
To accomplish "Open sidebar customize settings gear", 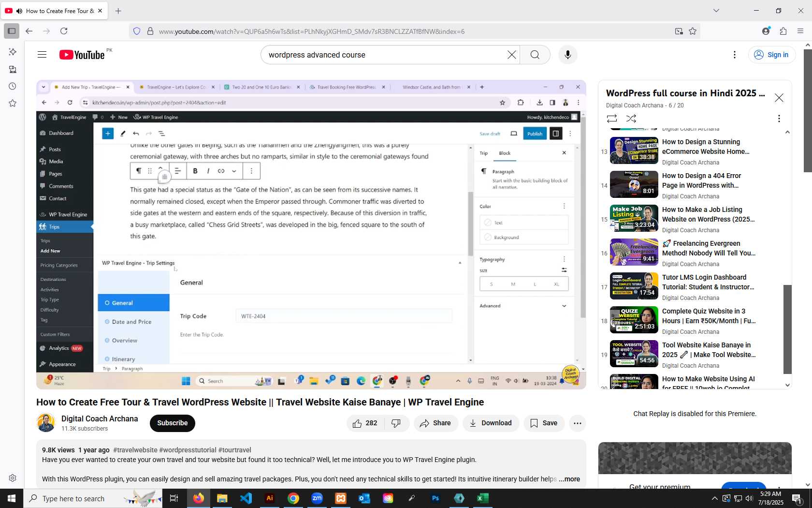I will point(13,478).
